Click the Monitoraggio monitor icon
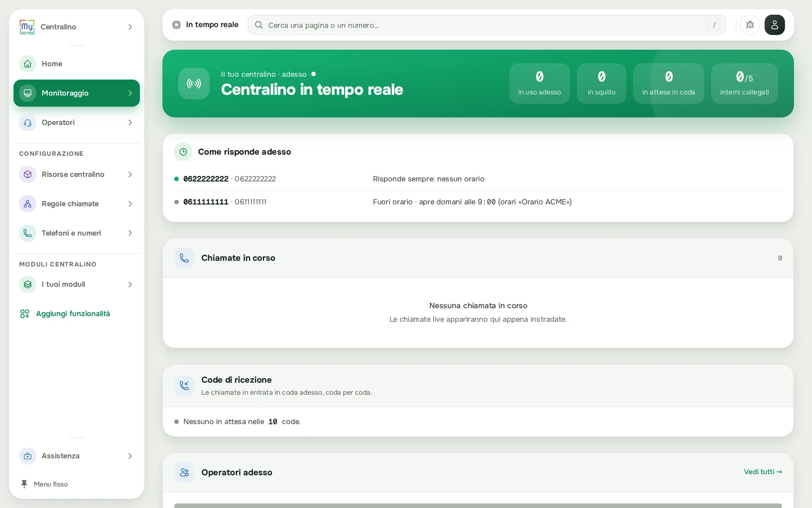812x508 pixels. [x=27, y=93]
